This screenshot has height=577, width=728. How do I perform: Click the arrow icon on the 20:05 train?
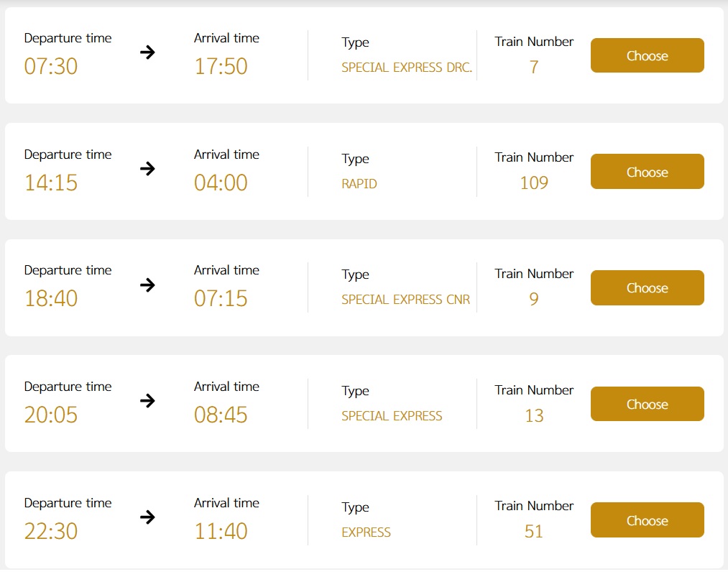click(147, 401)
